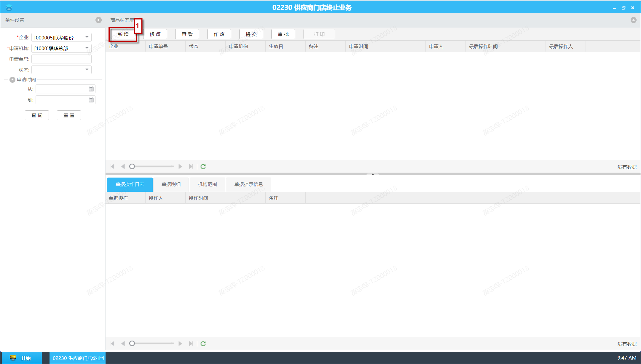Close the application window
This screenshot has width=641, height=364.
(633, 8)
